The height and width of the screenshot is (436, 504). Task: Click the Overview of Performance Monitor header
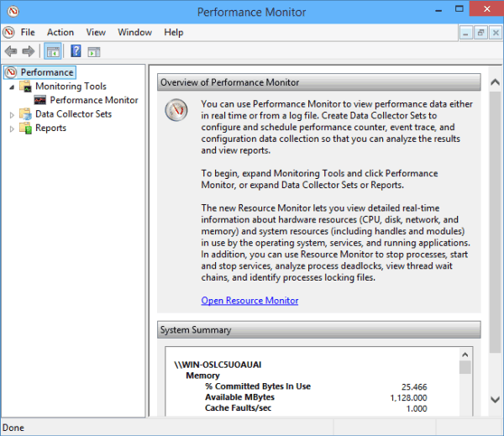click(319, 82)
